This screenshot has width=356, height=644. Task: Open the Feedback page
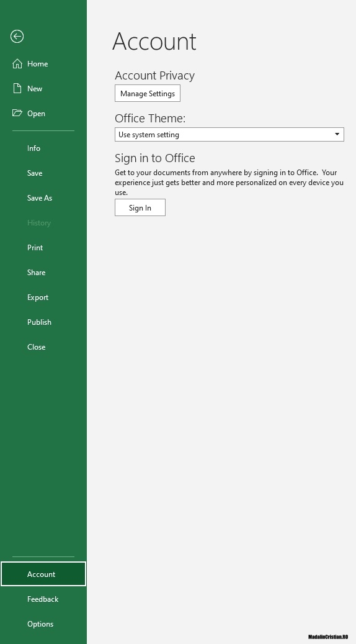click(43, 599)
